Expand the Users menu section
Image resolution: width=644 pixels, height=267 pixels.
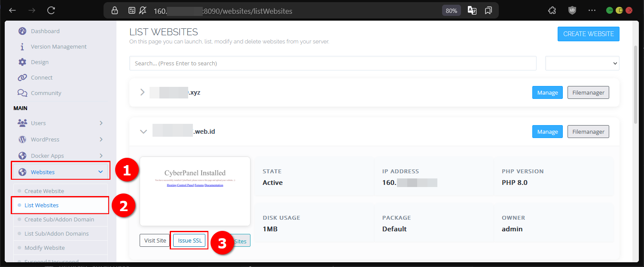(60, 123)
